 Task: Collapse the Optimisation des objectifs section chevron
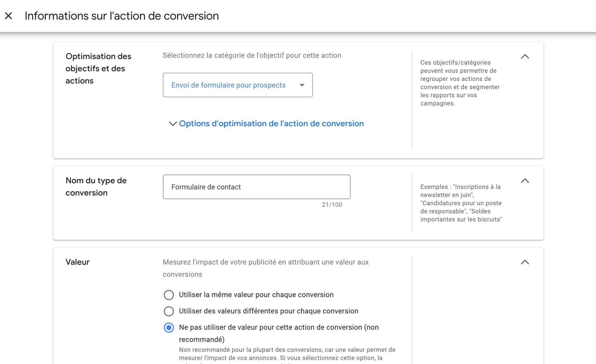(525, 57)
